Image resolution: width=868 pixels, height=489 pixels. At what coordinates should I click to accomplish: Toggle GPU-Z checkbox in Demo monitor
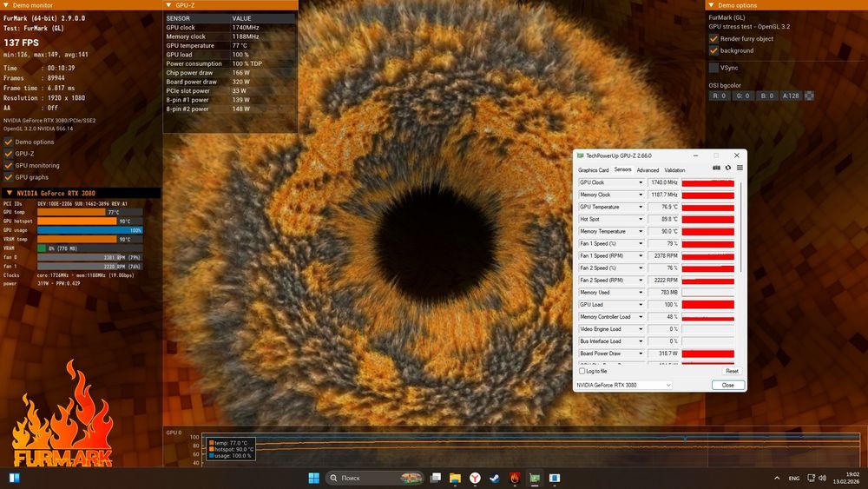(x=9, y=154)
